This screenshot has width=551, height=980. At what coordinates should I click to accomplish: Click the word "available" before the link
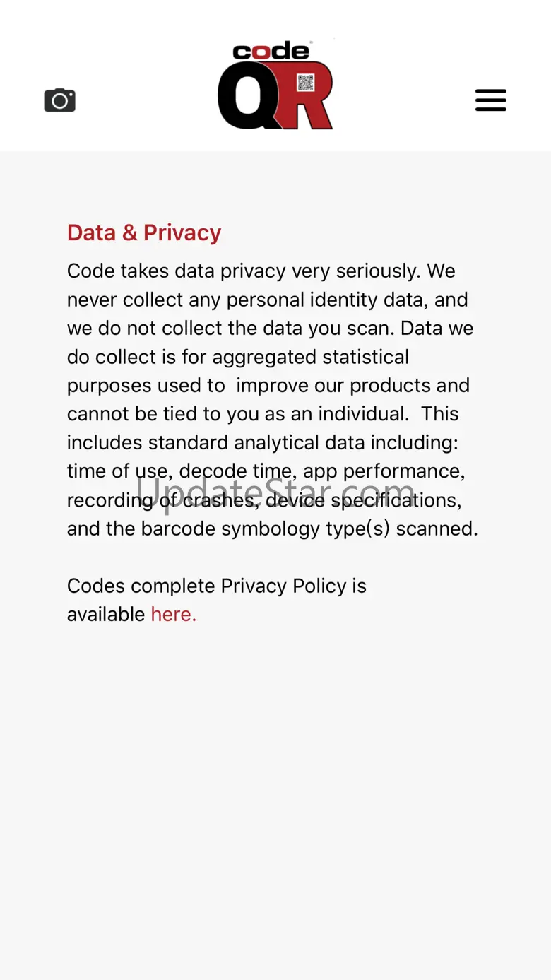[106, 615]
